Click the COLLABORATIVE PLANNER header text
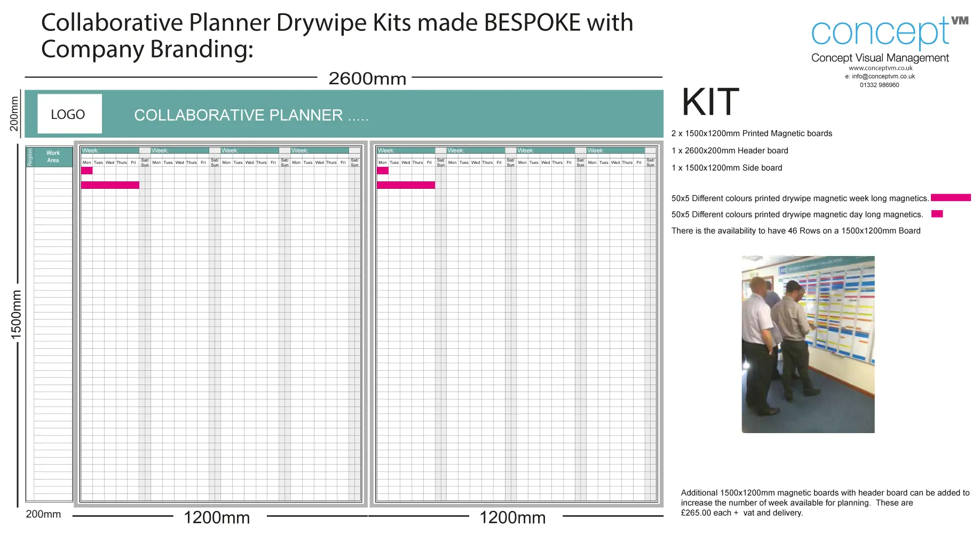980x551 pixels. pyautogui.click(x=251, y=115)
